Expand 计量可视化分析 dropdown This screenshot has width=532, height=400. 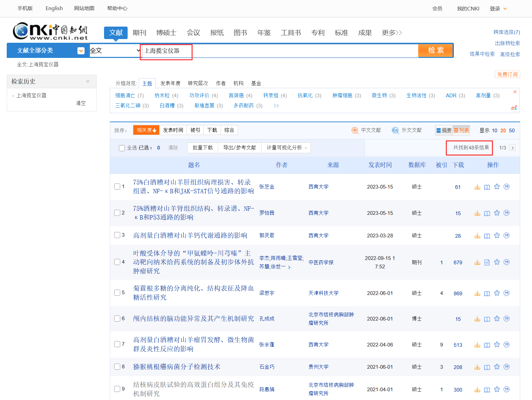coord(287,148)
